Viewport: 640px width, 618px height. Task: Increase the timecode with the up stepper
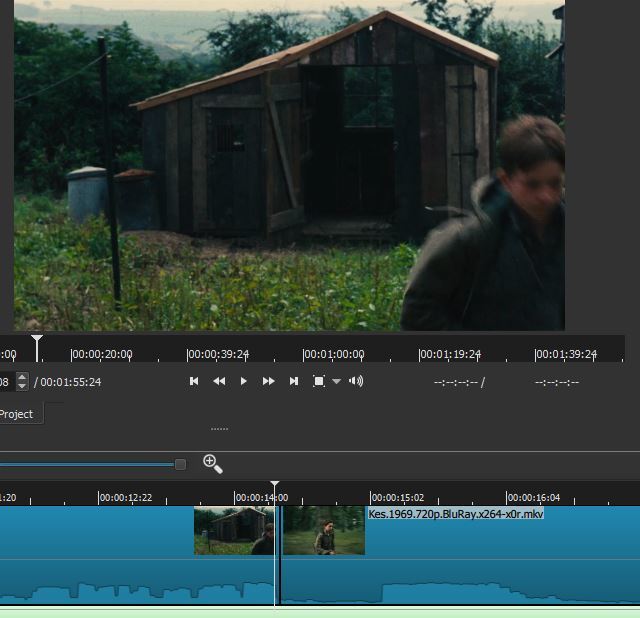[22, 378]
